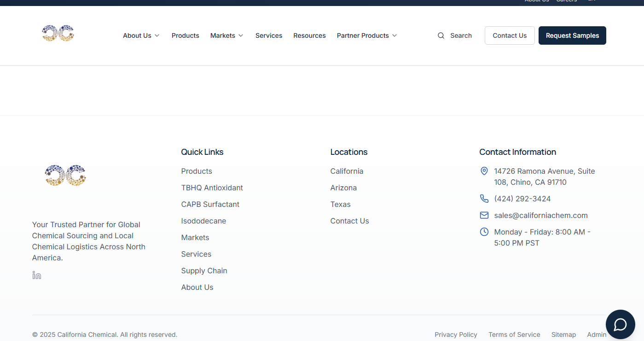Open the Privacy Policy link
Screen dimensions: 644x341
coord(456,335)
